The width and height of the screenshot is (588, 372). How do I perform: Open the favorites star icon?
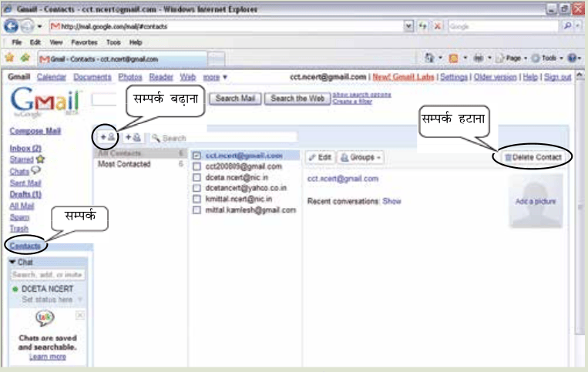(x=9, y=58)
